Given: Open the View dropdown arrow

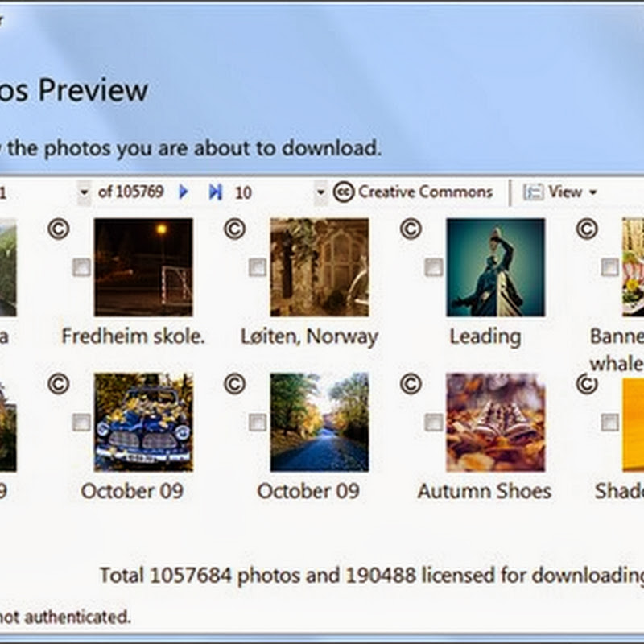Looking at the screenshot, I should point(593,192).
